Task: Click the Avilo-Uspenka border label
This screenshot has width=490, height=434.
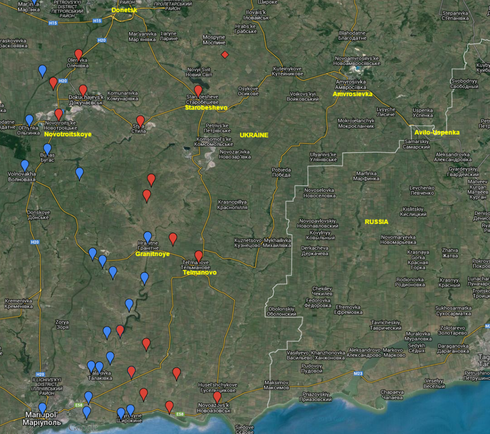Action: 437,132
